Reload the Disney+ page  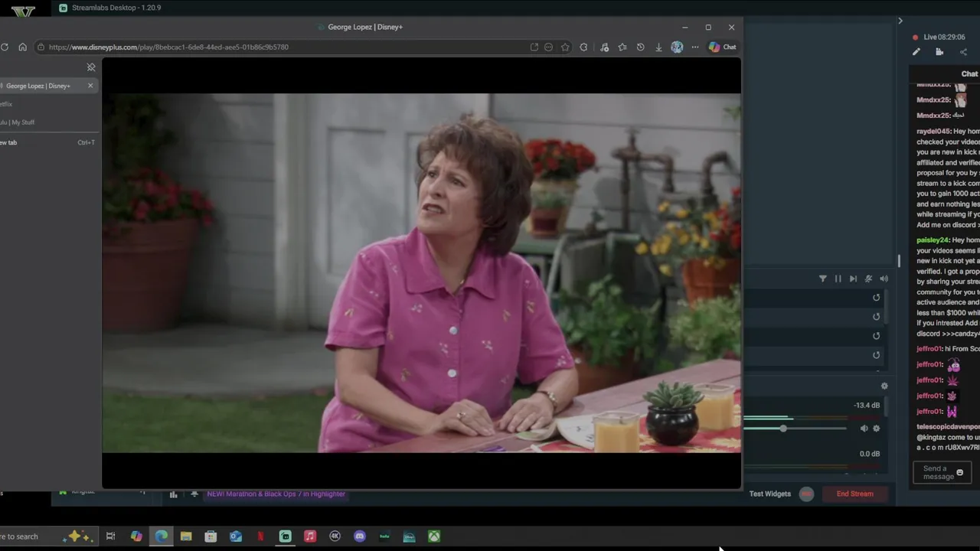coord(5,47)
